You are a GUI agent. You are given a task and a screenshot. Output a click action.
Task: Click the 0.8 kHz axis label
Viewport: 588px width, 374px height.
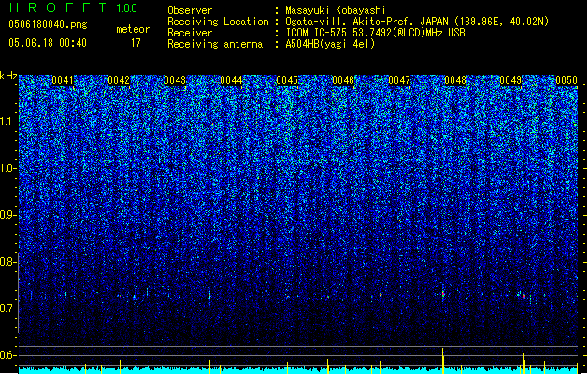[7, 262]
